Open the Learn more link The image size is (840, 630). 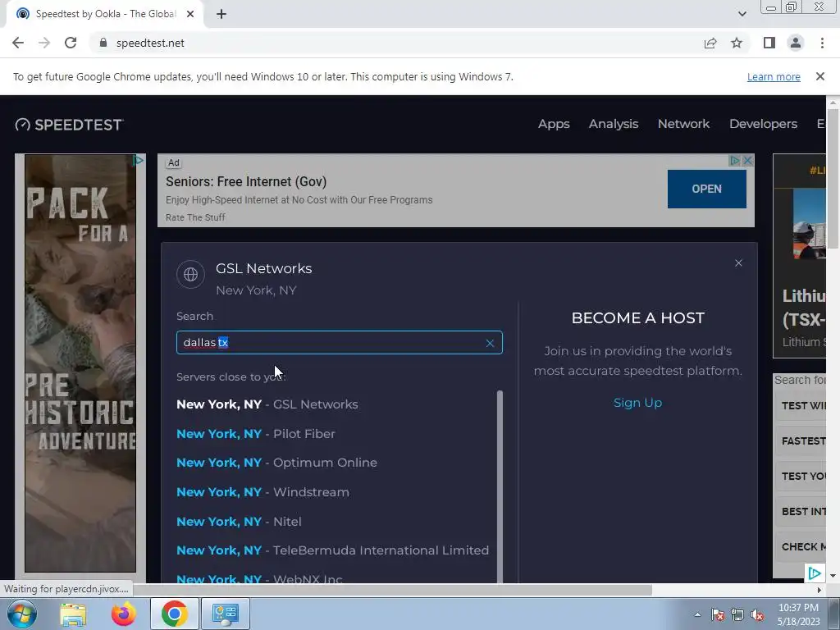click(774, 76)
